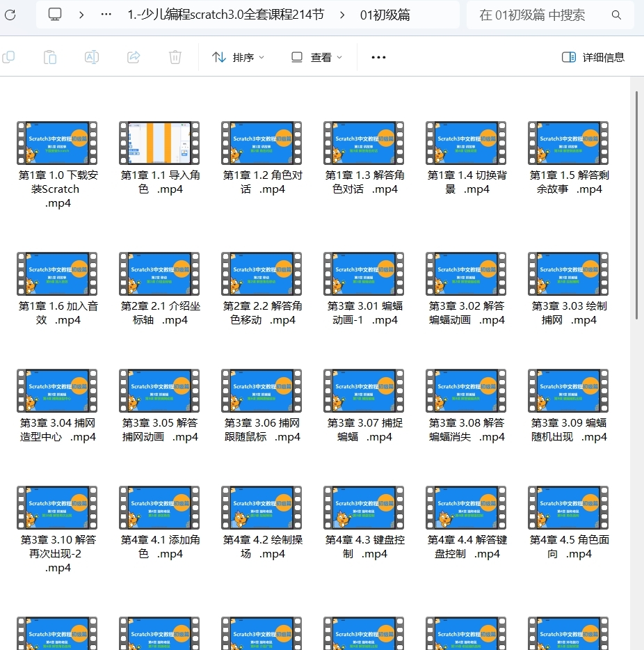Open the See more (…) toolbar menu
The height and width of the screenshot is (650, 644).
pos(378,57)
